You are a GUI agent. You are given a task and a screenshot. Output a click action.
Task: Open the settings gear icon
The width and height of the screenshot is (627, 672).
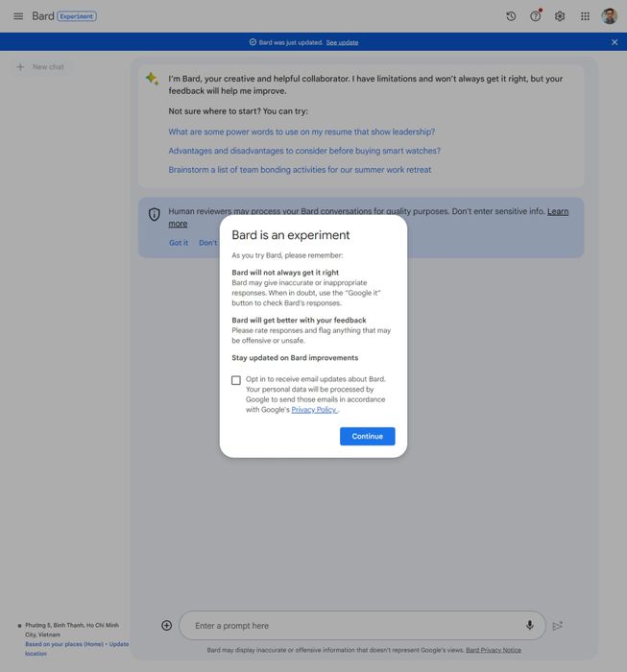click(x=560, y=16)
